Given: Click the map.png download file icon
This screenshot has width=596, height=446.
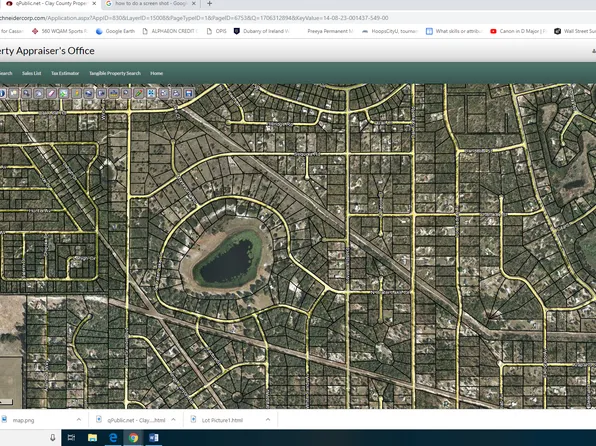Looking at the screenshot, I should click(4, 419).
